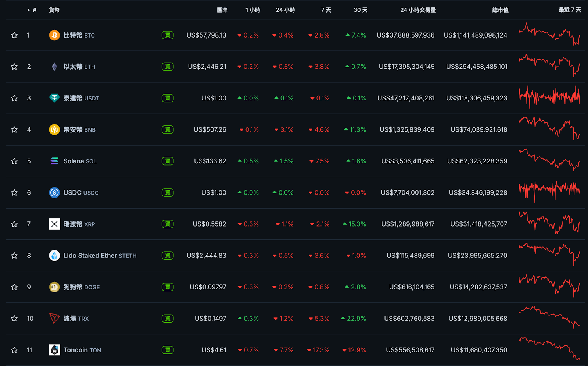Screen dimensions: 588x366
Task: Sort by the 30 天 change header
Action: pyautogui.click(x=361, y=10)
